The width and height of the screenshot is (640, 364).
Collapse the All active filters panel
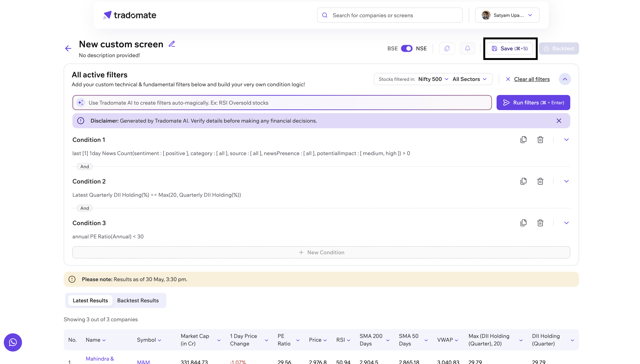point(565,79)
